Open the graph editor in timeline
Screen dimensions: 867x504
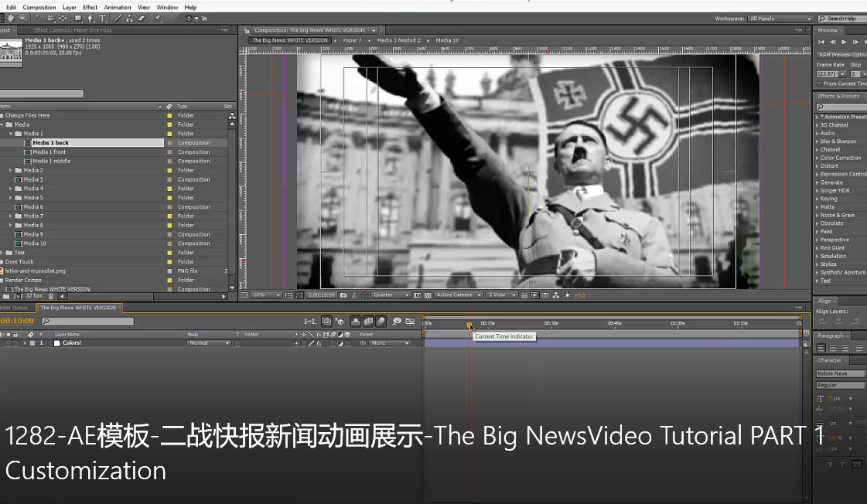click(x=410, y=321)
